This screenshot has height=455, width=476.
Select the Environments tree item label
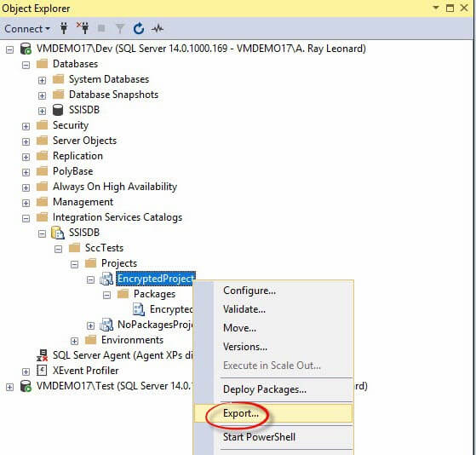[132, 340]
